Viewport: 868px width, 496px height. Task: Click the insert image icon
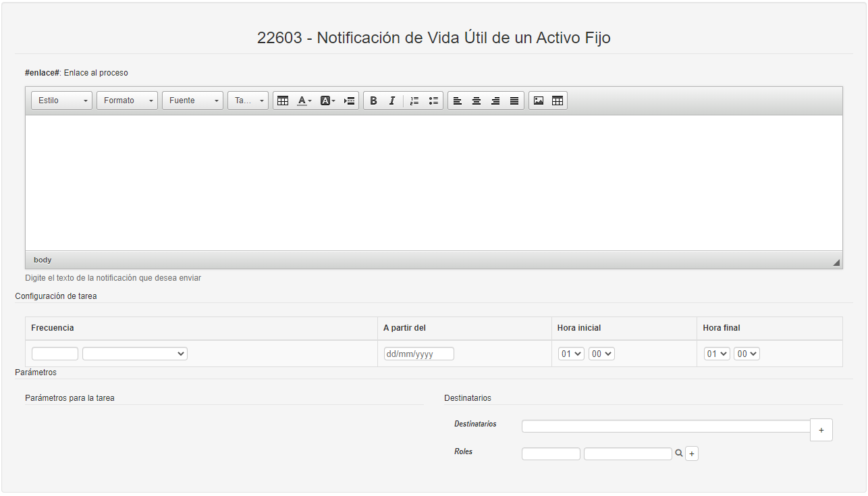pyautogui.click(x=539, y=101)
